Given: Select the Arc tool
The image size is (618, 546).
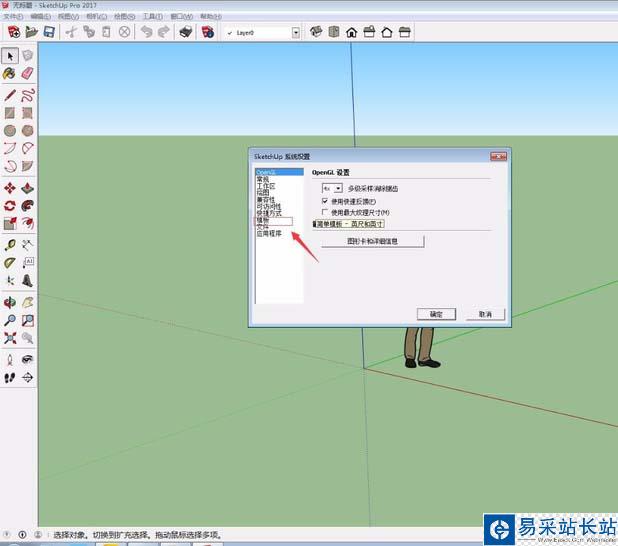Looking at the screenshot, I should [10, 148].
